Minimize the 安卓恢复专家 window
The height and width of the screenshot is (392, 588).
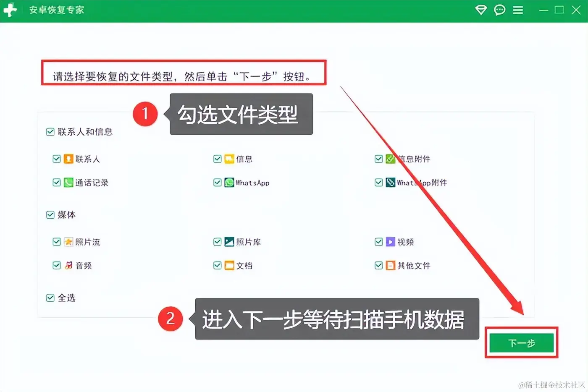[544, 10]
